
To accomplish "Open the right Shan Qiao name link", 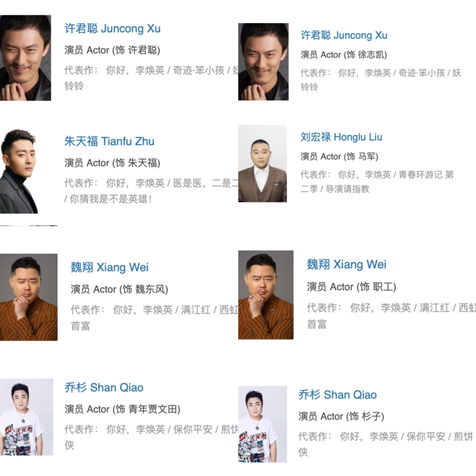I will tap(338, 395).
